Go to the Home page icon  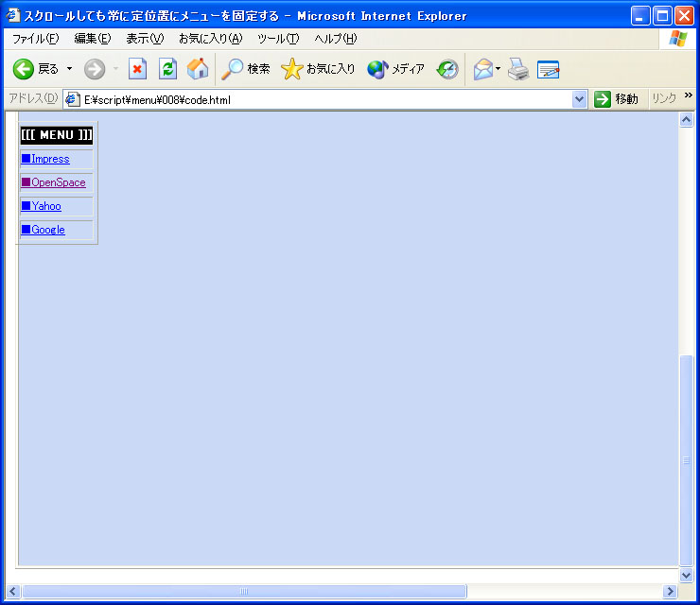[198, 69]
